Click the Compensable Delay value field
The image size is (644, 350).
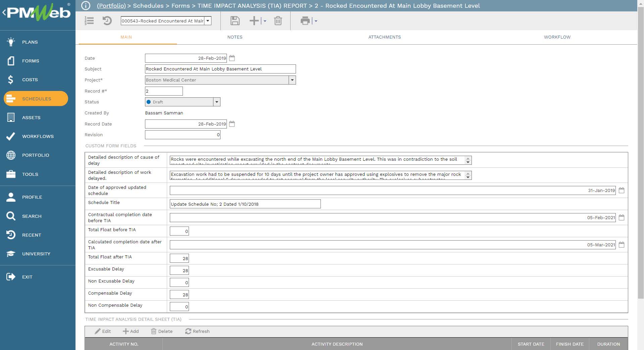[179, 295]
